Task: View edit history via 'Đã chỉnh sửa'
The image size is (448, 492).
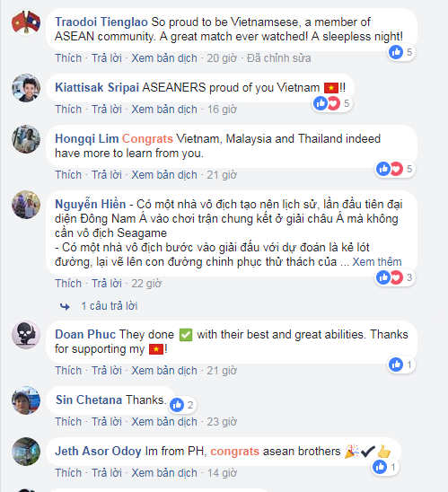Action: pyautogui.click(x=279, y=58)
